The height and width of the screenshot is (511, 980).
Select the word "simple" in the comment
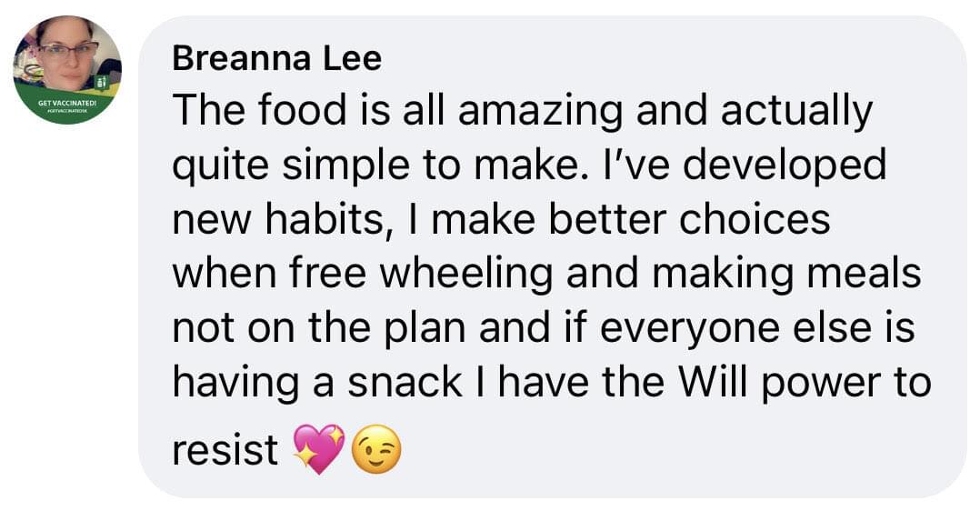pyautogui.click(x=332, y=165)
